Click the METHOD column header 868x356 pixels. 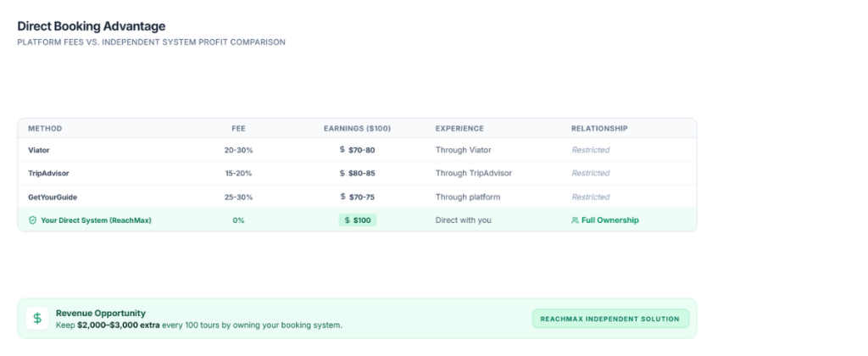[45, 129]
